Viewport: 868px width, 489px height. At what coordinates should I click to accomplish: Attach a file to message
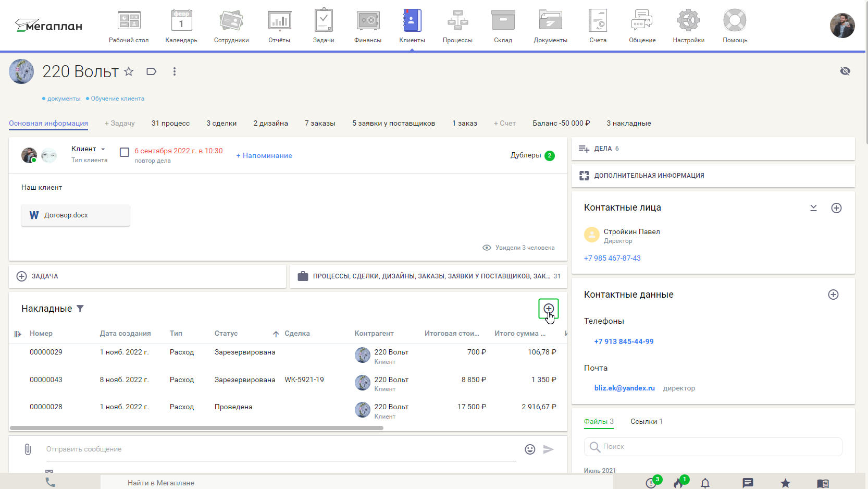(28, 449)
